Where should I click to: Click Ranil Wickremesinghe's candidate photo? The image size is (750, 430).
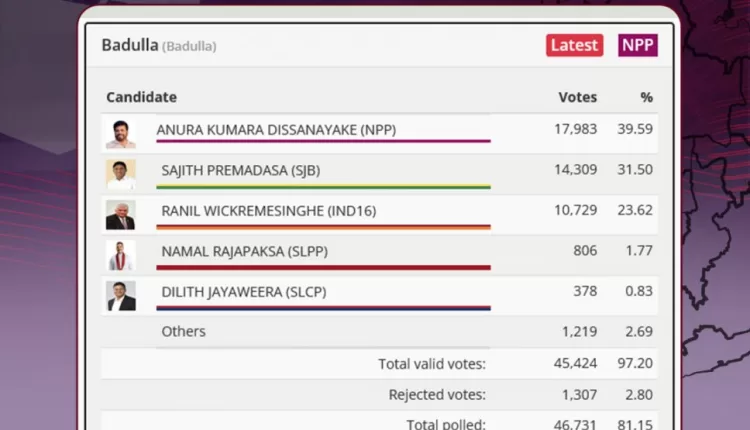[121, 215]
